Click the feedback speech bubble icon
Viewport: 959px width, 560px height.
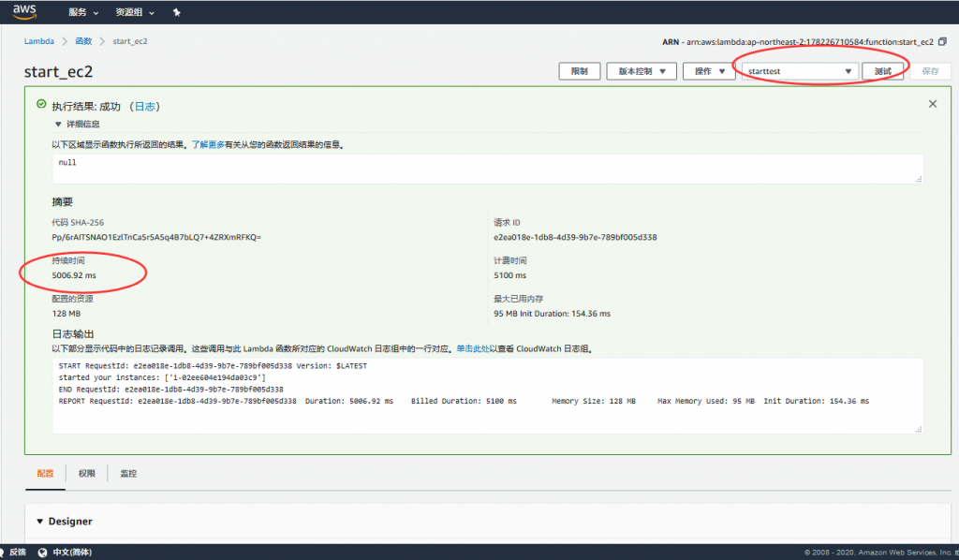10,552
